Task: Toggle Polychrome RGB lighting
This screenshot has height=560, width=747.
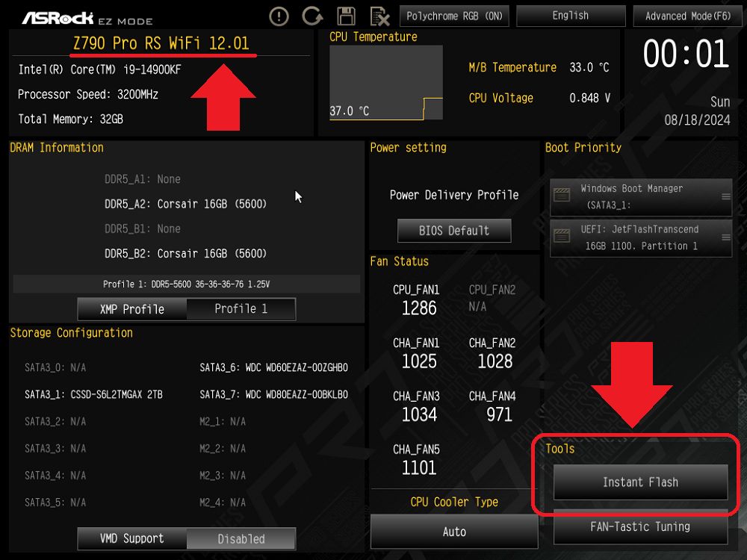Action: [x=454, y=16]
